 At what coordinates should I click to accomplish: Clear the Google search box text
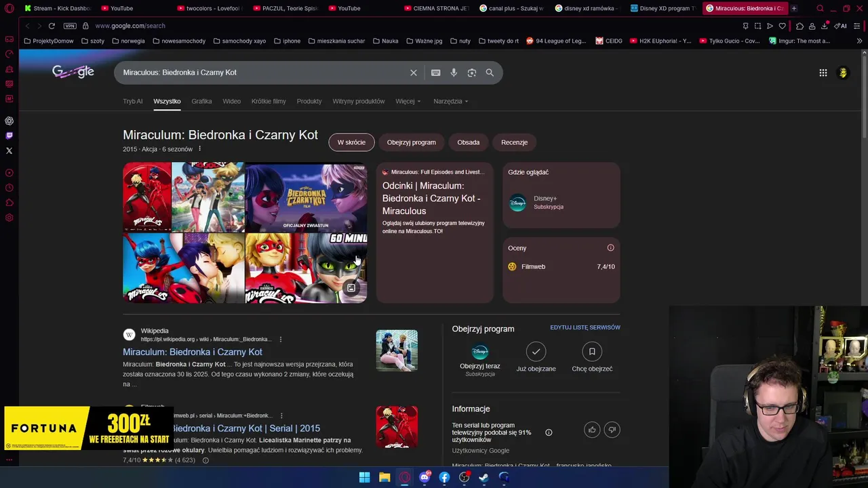[413, 73]
